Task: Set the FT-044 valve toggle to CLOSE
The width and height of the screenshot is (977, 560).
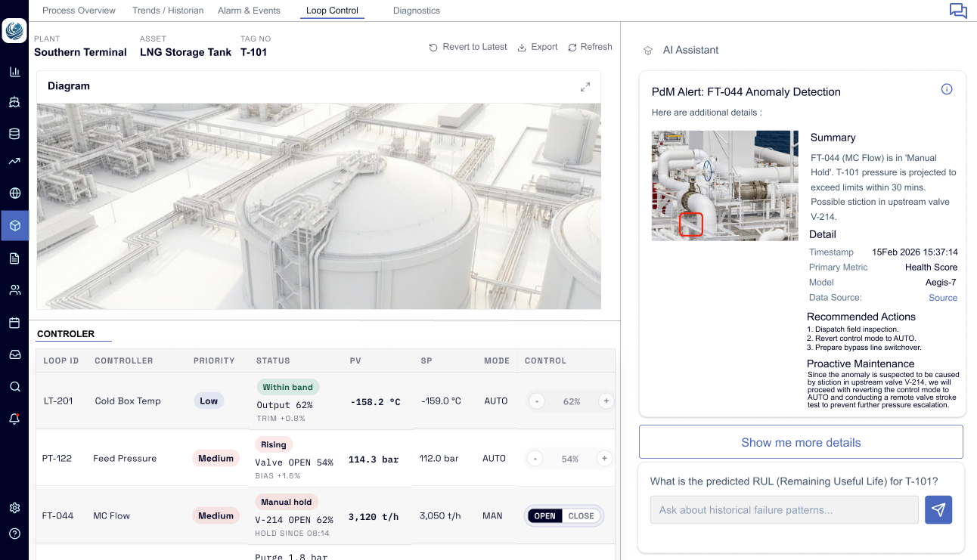Action: pyautogui.click(x=582, y=516)
